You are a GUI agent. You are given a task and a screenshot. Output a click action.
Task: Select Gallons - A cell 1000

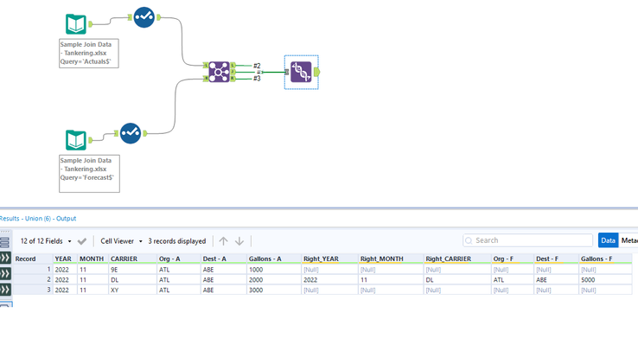[x=274, y=270]
